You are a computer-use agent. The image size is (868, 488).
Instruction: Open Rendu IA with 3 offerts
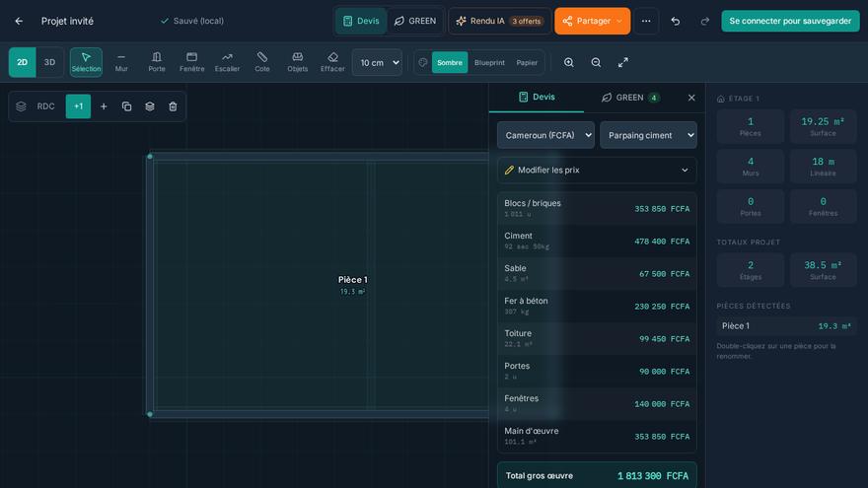coord(499,21)
